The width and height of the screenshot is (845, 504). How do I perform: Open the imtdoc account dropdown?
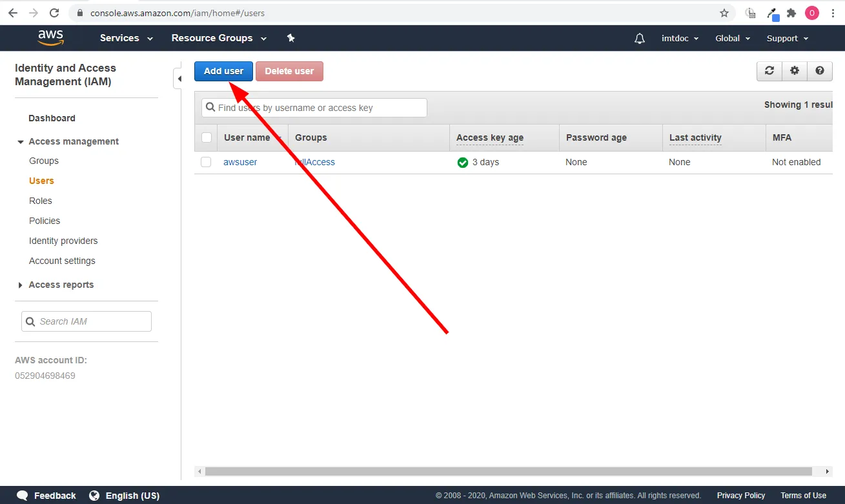[680, 39]
